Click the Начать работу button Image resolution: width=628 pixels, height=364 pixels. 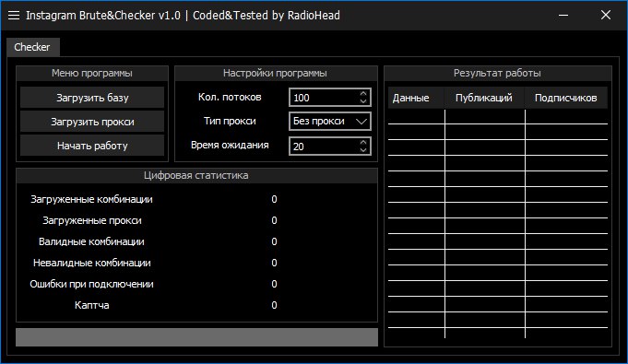pos(92,146)
